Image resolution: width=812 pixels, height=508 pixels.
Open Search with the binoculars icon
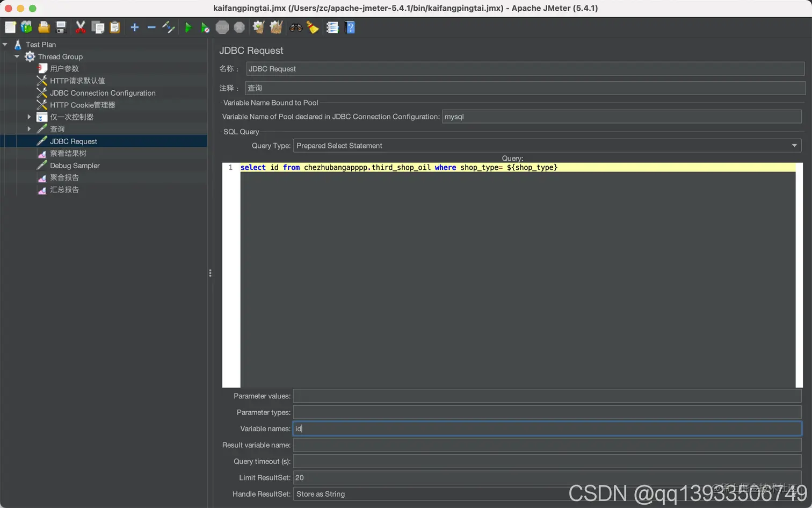pos(296,27)
